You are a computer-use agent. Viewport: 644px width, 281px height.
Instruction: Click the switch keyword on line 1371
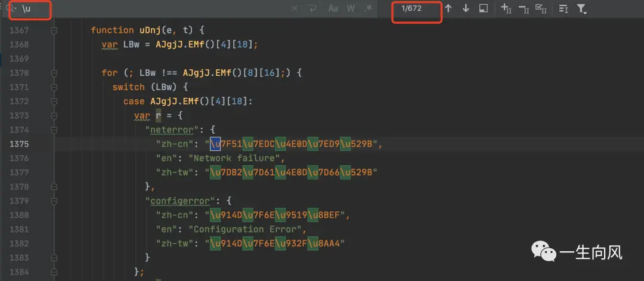pyautogui.click(x=129, y=88)
